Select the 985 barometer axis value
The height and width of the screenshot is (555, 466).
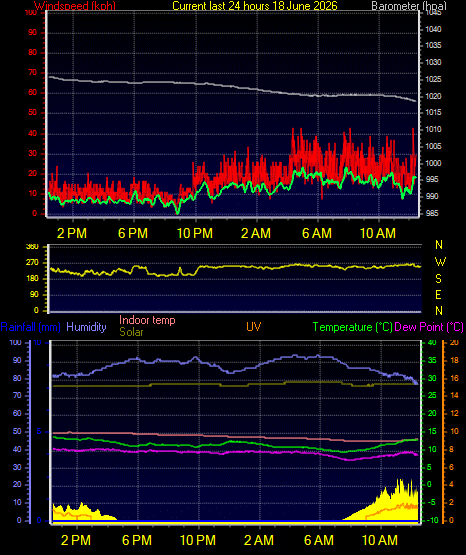pos(433,213)
